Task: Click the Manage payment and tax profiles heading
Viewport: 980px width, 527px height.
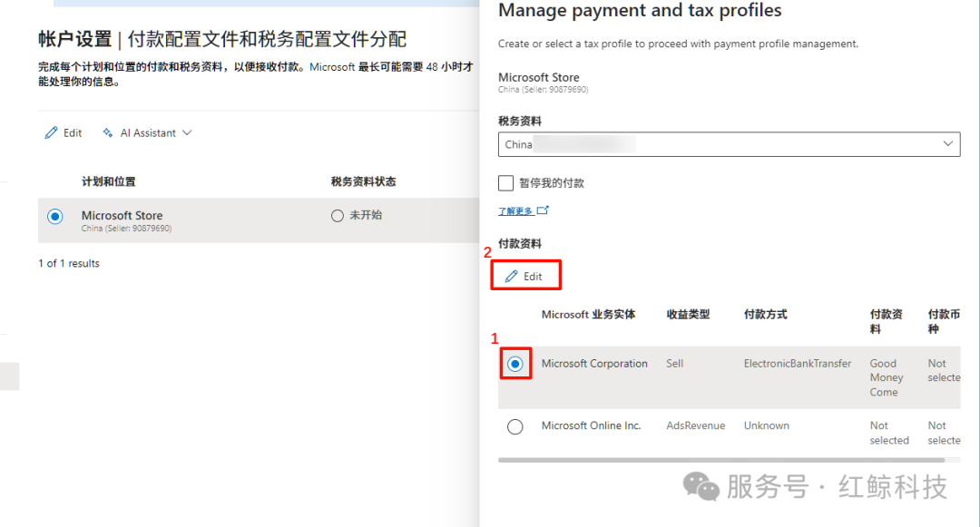Action: (x=640, y=10)
